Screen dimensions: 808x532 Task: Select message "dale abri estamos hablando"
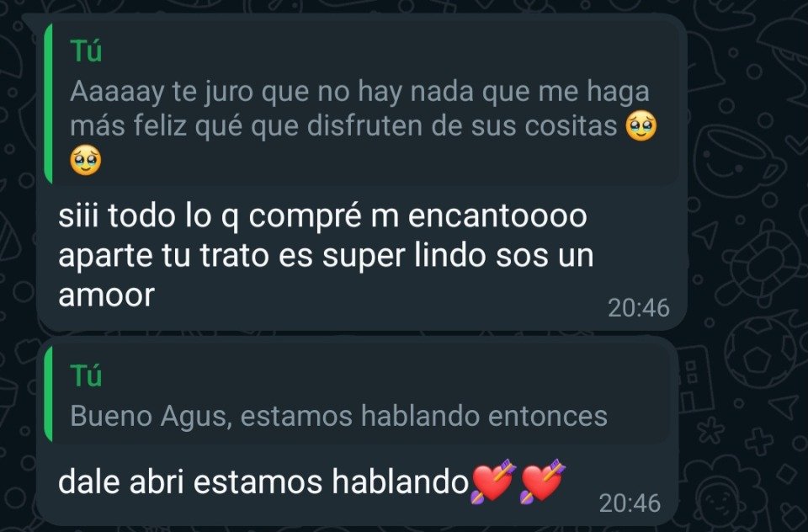coord(358,432)
